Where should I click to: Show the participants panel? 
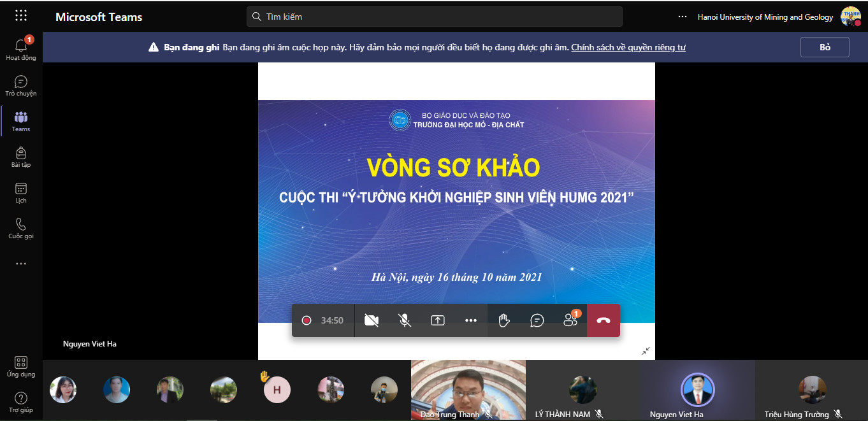(571, 320)
